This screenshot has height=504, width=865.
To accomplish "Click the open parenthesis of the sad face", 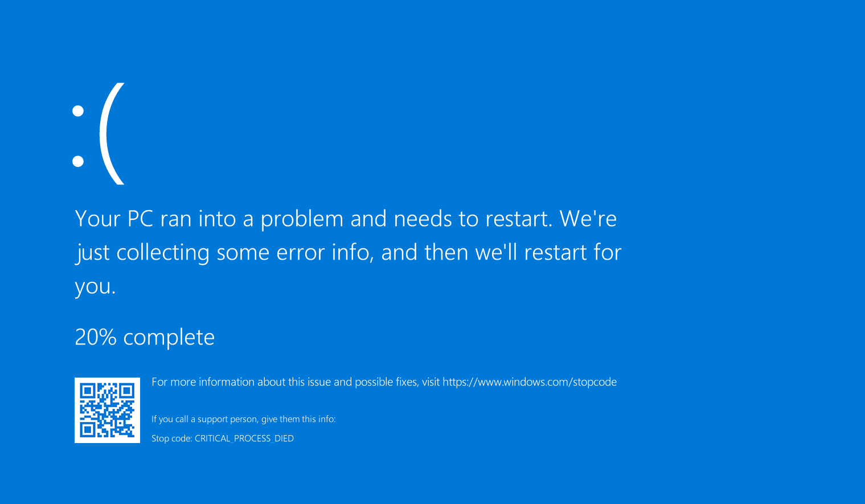I will coord(112,134).
